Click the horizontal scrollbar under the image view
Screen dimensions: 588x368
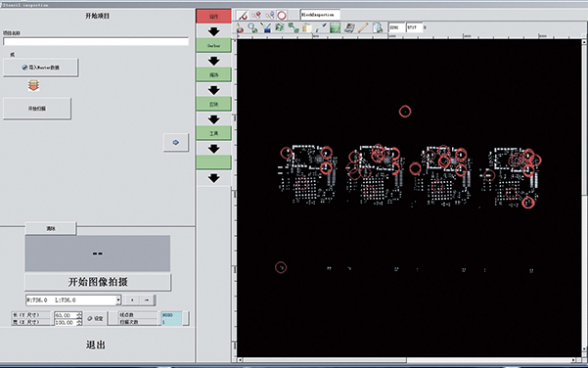407,360
